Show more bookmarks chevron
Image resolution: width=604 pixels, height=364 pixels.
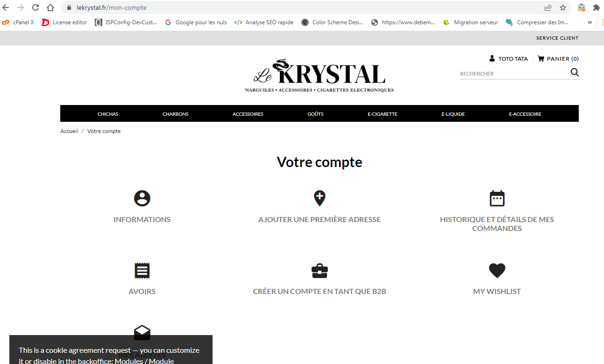(x=590, y=22)
